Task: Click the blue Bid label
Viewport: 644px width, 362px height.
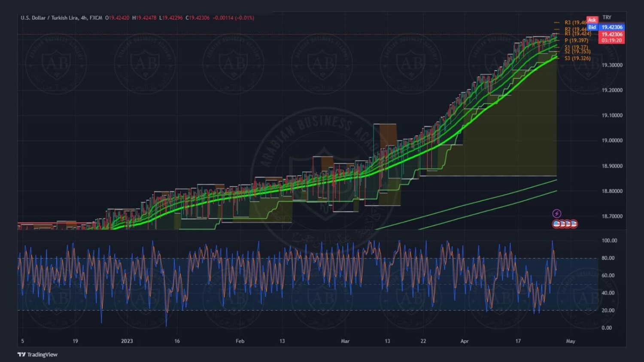Action: [592, 27]
